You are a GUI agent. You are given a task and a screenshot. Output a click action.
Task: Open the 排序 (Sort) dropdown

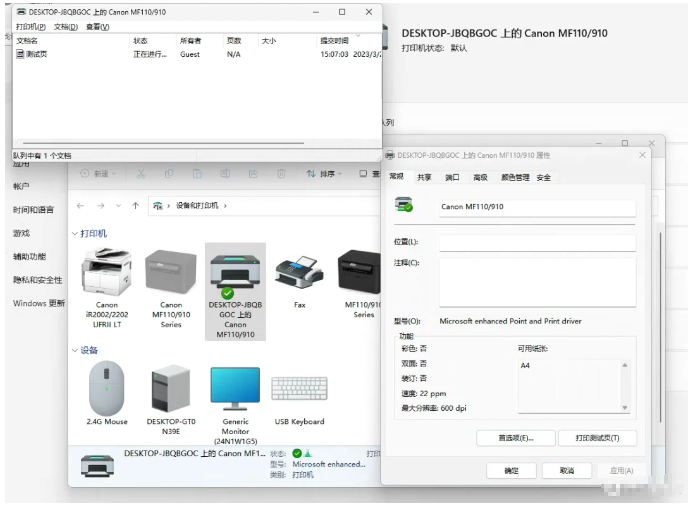point(324,174)
